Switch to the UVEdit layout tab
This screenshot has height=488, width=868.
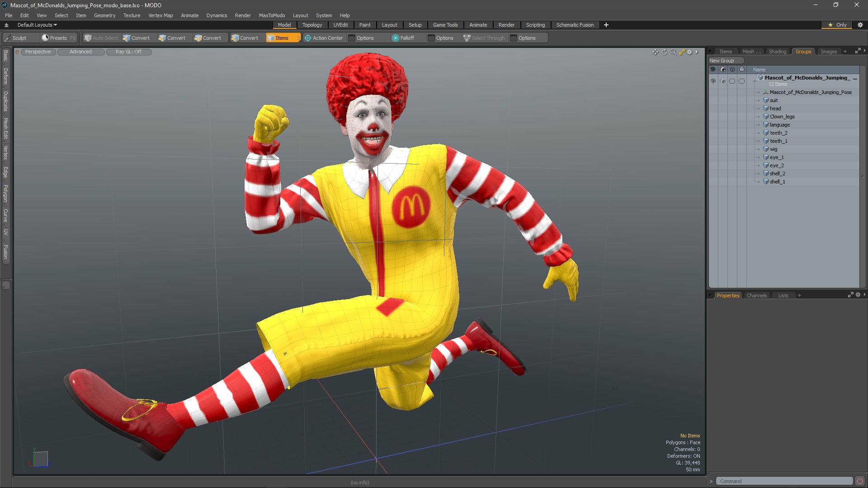point(340,25)
